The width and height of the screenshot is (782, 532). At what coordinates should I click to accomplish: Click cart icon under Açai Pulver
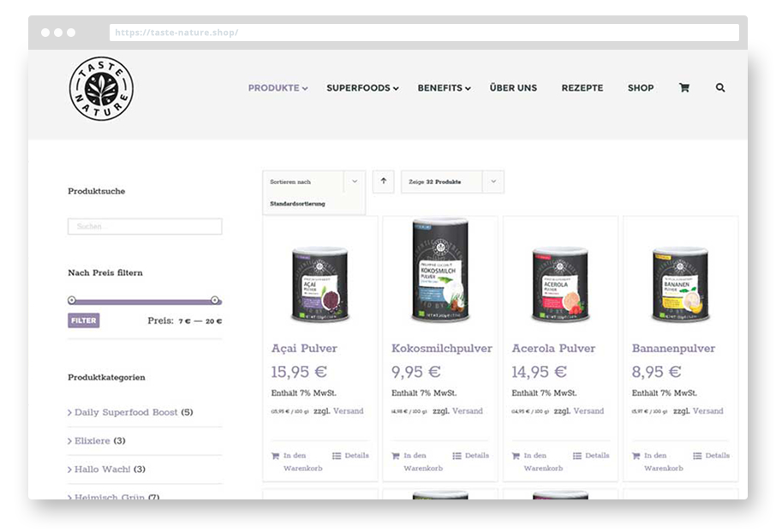point(275,456)
